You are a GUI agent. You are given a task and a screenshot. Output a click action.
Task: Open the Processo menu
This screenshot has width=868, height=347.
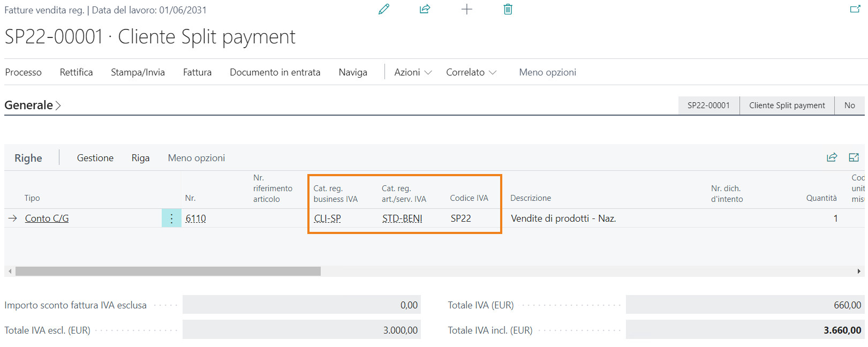point(24,72)
